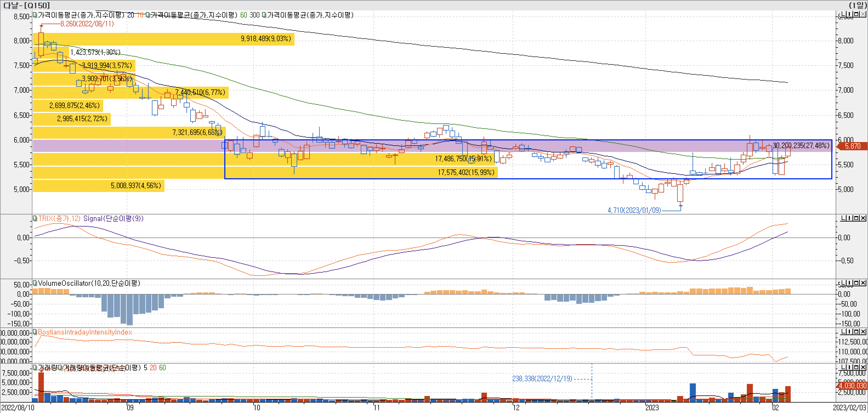This screenshot has width=868, height=413.
Task: Maximize the TRIX indicator panel
Action: [856, 218]
